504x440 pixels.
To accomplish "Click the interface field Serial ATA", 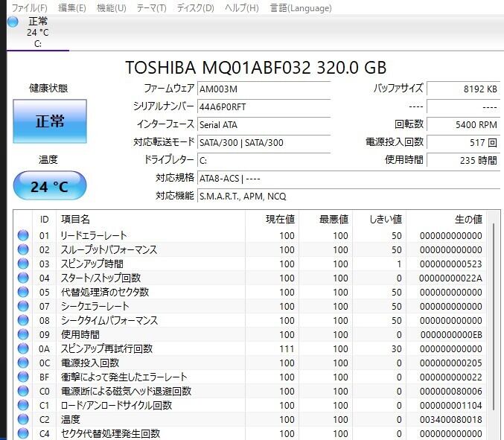I will pyautogui.click(x=264, y=125).
